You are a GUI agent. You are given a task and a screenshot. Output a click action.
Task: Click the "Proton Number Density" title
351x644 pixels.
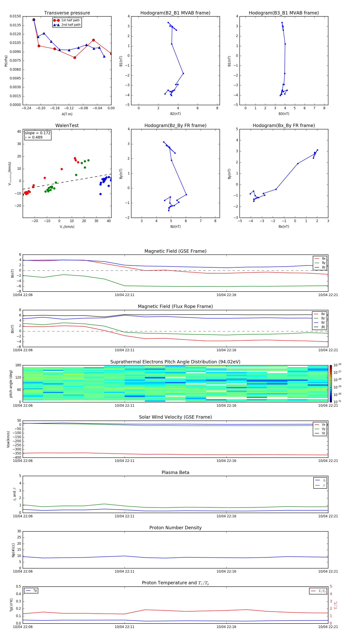coord(175,528)
